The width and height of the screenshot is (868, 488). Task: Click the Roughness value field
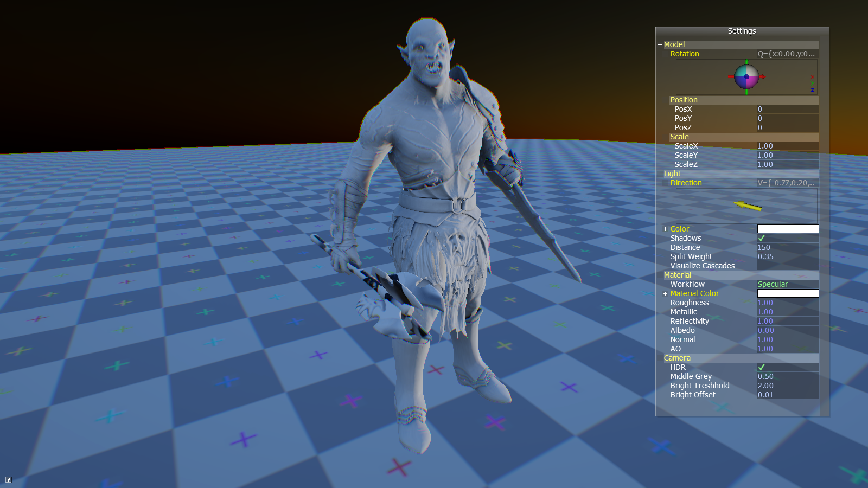point(788,303)
